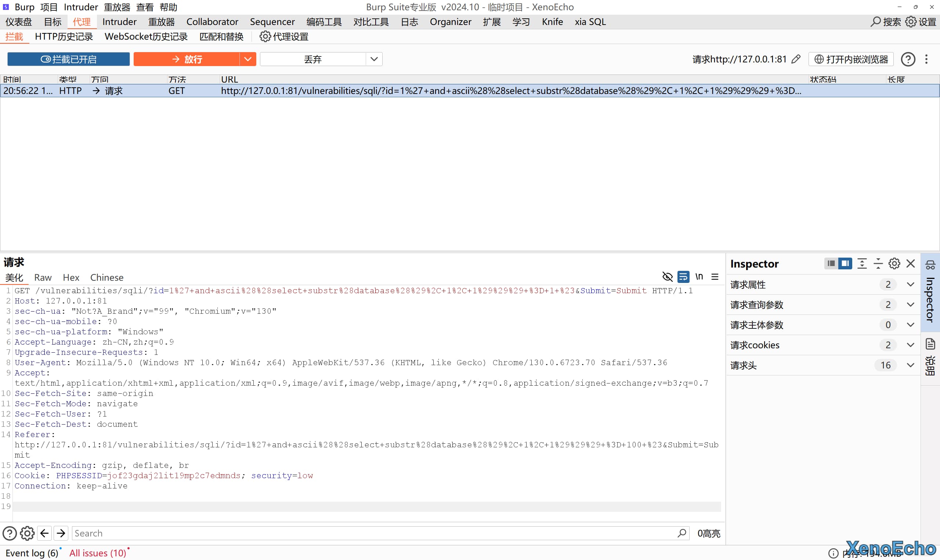Click the Inspector settings gear icon
Screen dimensions: 940x560
tap(894, 263)
